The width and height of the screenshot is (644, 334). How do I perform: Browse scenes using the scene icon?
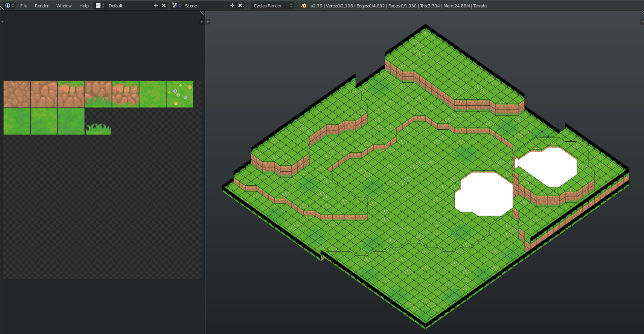(176, 5)
